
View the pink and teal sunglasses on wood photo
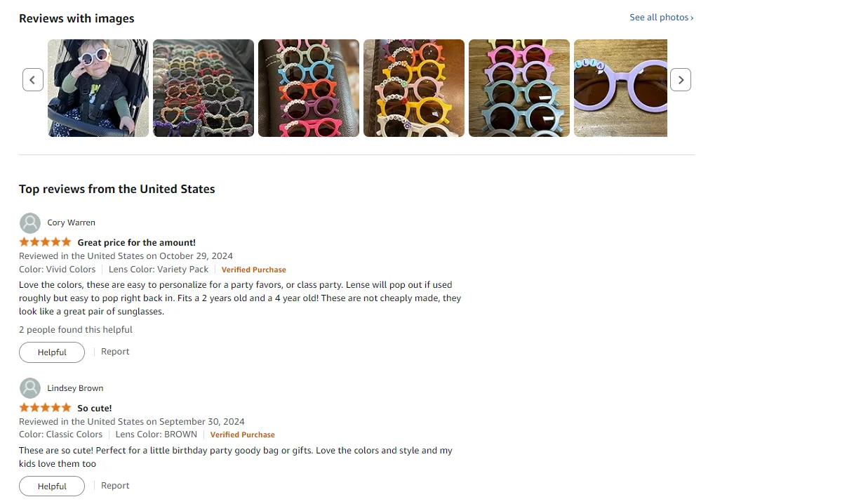(x=519, y=88)
